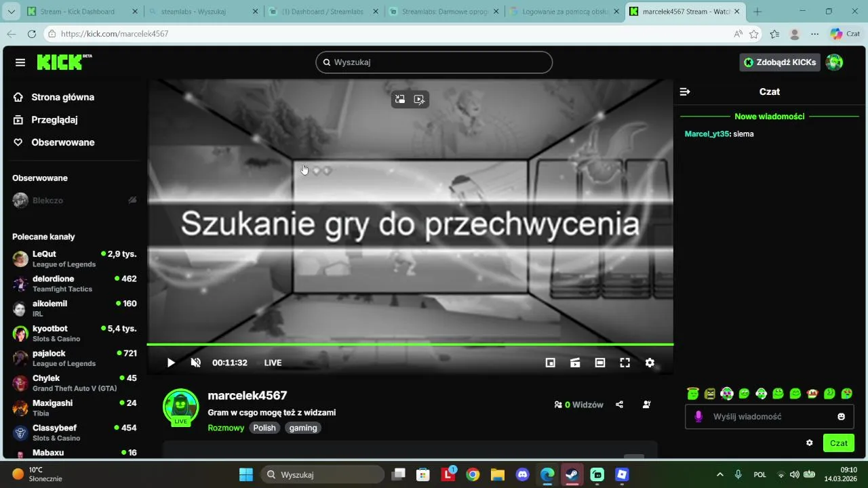Insert the third quick emote with headphones
This screenshot has height=488, width=868.
[x=727, y=393]
